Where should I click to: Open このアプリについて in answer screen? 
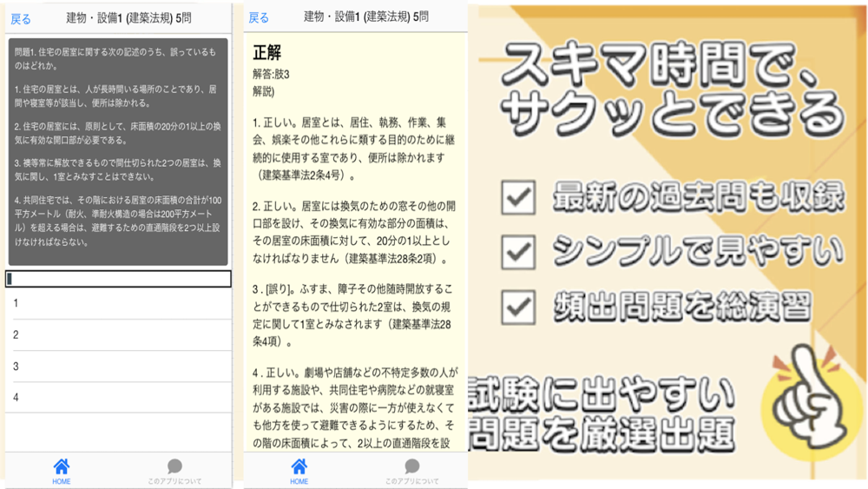coord(411,472)
